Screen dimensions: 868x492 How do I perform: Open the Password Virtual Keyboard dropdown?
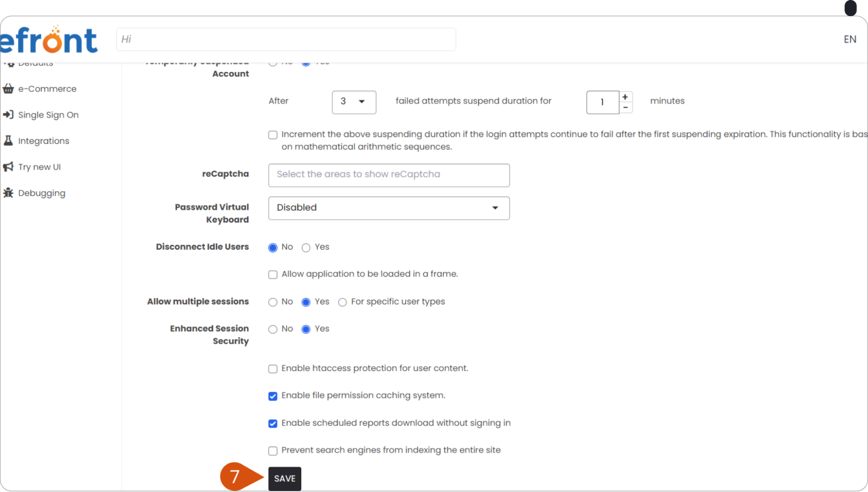point(389,208)
